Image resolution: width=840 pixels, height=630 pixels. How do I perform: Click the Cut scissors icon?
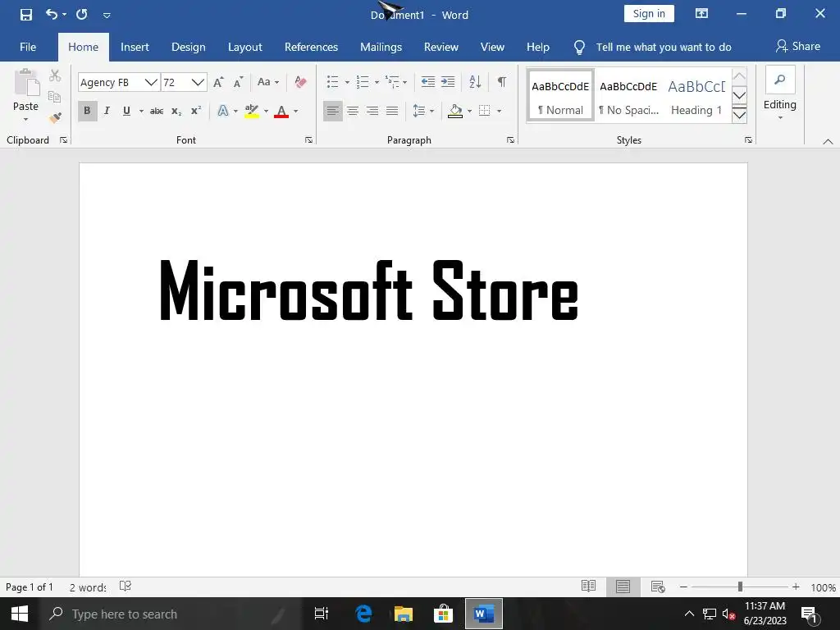[55, 75]
